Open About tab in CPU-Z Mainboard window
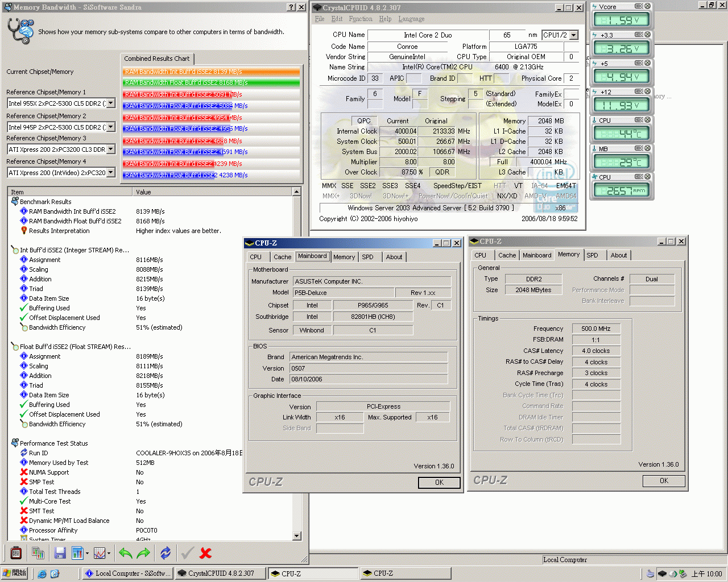 (394, 257)
